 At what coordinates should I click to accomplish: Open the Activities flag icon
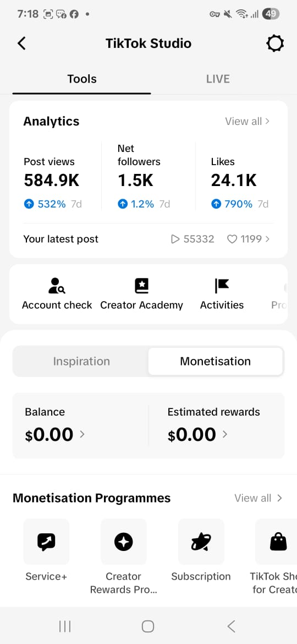point(222,286)
